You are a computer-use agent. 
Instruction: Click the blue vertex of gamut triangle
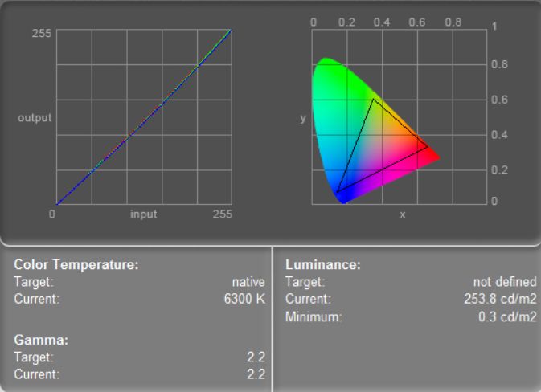[x=337, y=192]
